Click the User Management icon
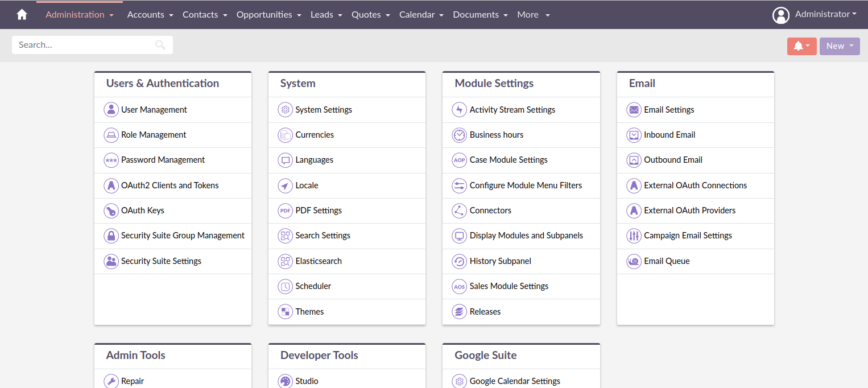868x388 pixels. pyautogui.click(x=111, y=109)
